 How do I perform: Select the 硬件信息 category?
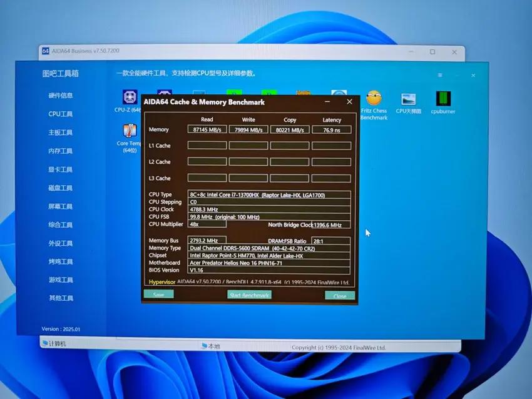coord(60,96)
